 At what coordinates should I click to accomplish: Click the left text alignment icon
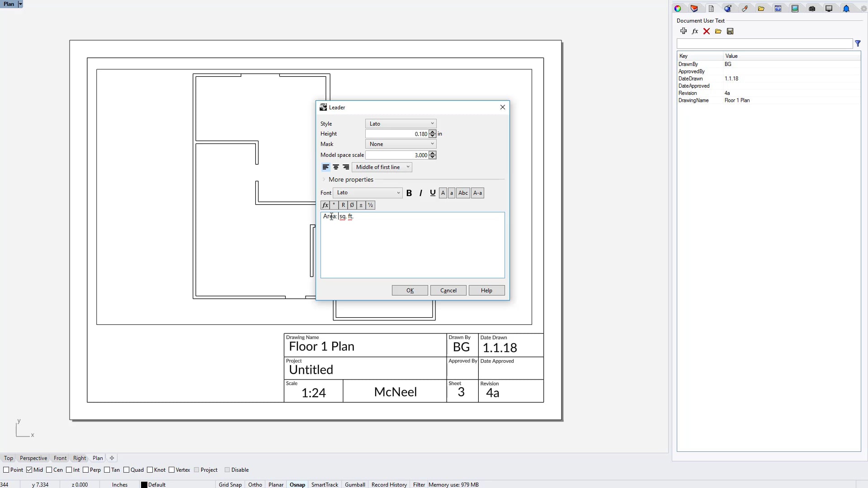coord(326,167)
